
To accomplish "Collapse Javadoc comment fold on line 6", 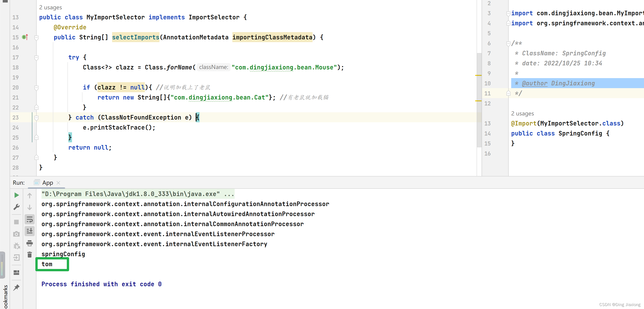I will (508, 44).
